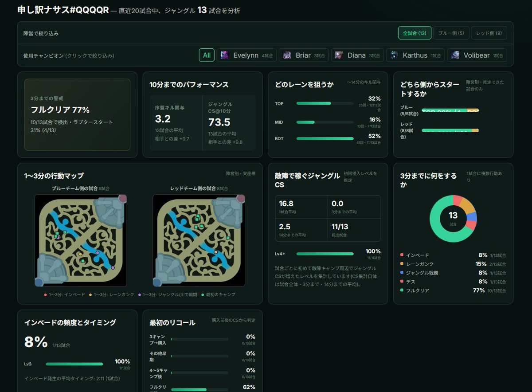Click the TOP lane progress bar
The height and width of the screenshot is (392, 532).
click(325, 103)
